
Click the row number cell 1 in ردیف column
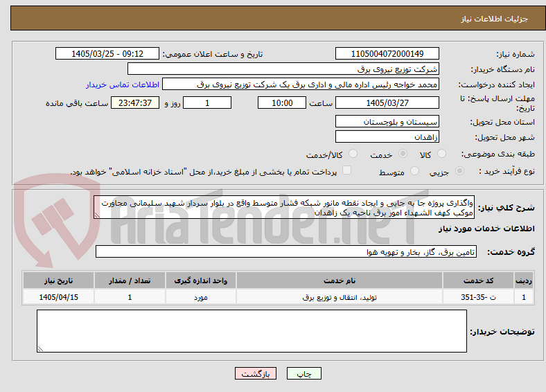[524, 297]
